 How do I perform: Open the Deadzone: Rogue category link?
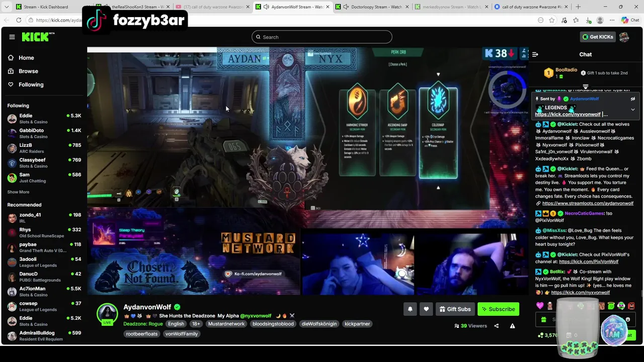point(143,324)
